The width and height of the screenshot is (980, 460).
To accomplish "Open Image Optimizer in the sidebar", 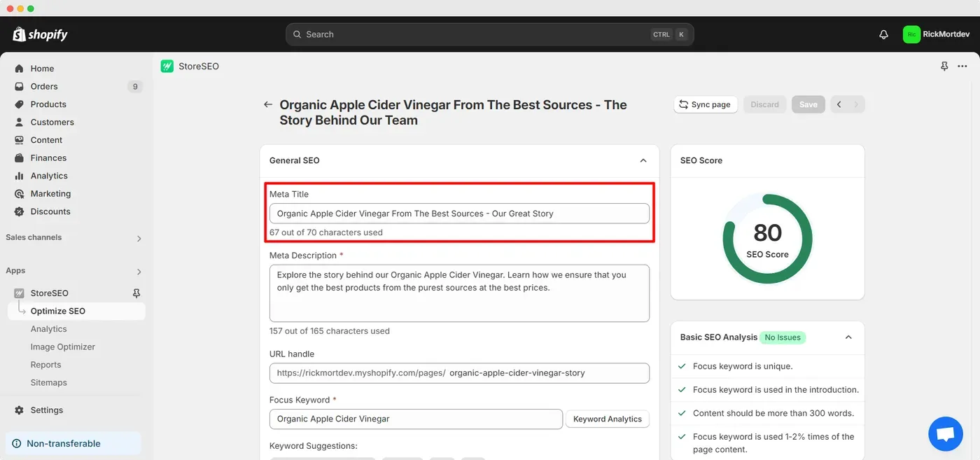I will coord(62,347).
